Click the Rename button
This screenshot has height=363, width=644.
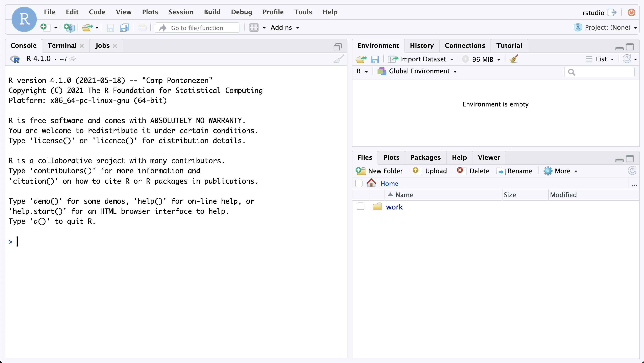514,171
